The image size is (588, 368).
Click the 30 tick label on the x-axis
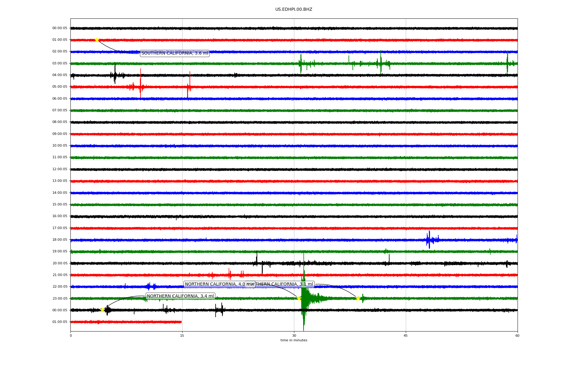point(294,335)
